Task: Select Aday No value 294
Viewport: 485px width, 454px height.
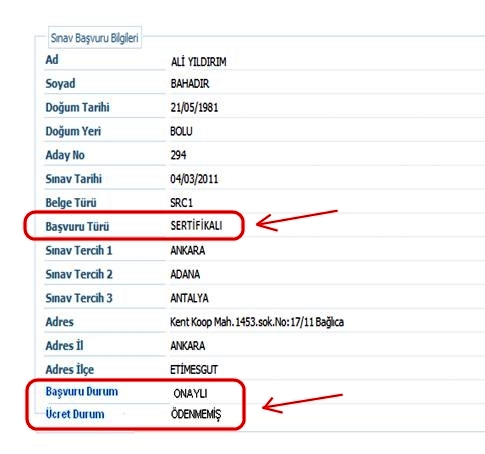Action: coord(178,155)
